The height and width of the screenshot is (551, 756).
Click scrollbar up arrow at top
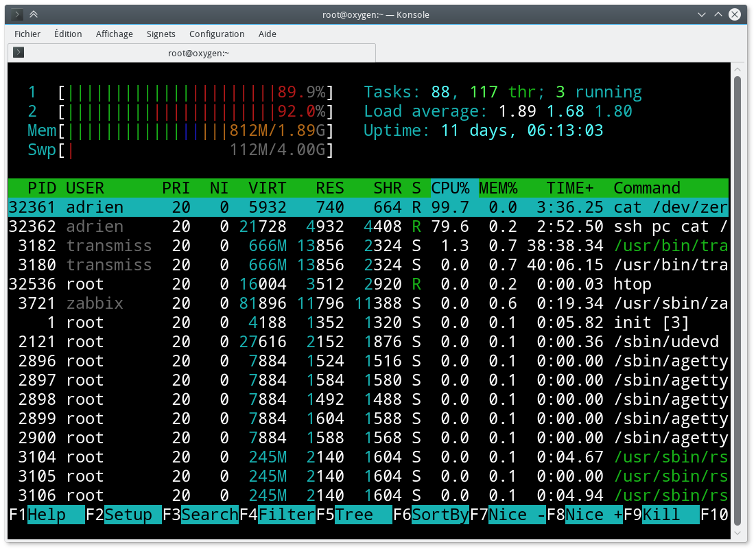point(737,70)
